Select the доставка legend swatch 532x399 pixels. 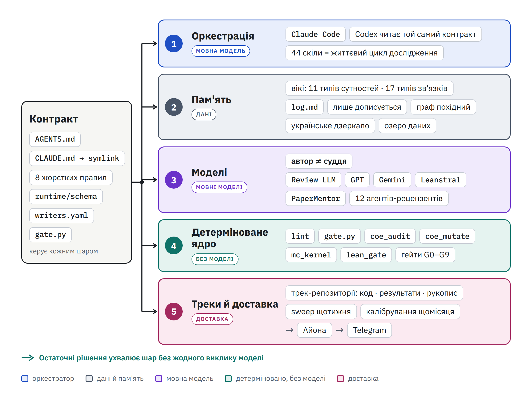coord(340,378)
